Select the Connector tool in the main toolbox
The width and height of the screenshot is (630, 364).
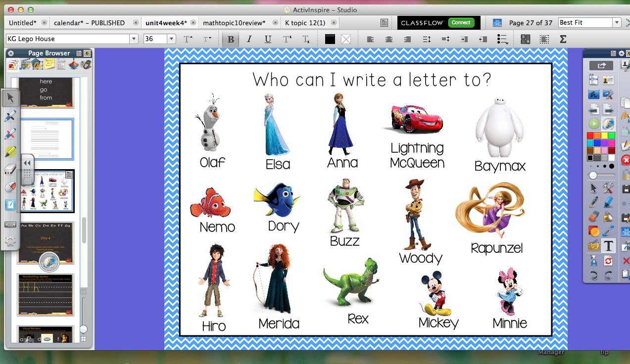pyautogui.click(x=608, y=231)
